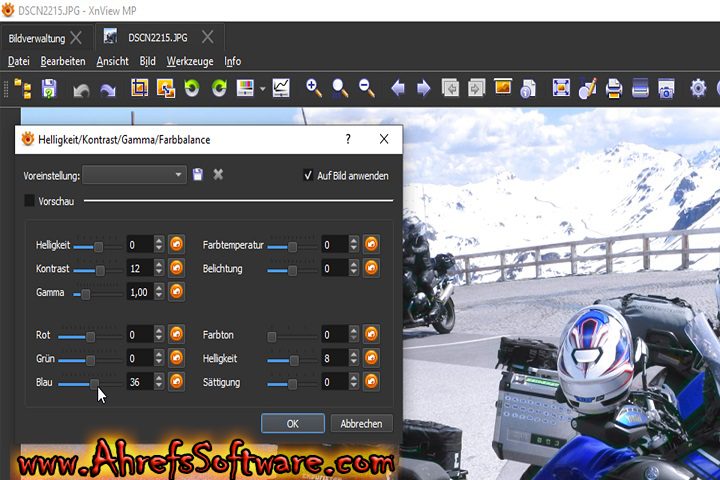Image resolution: width=720 pixels, height=480 pixels.
Task: Open the Print toolbar icon
Action: click(613, 89)
